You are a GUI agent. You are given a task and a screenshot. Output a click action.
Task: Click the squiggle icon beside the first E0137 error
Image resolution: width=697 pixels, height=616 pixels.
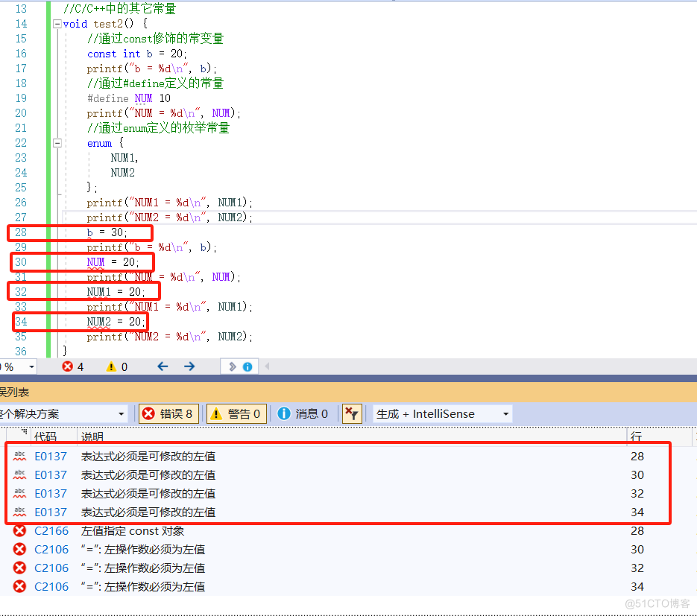[x=21, y=456]
